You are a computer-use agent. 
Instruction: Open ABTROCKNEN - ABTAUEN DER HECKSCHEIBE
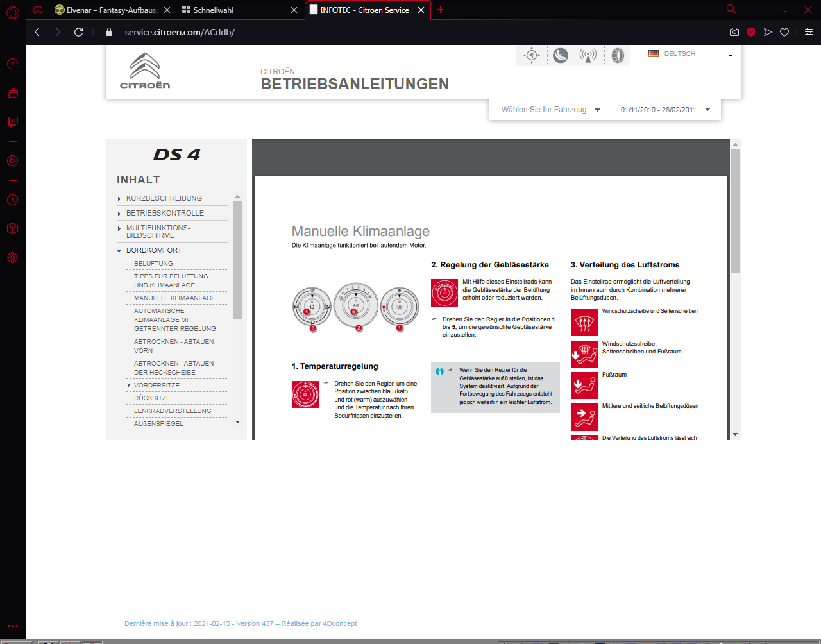(174, 368)
